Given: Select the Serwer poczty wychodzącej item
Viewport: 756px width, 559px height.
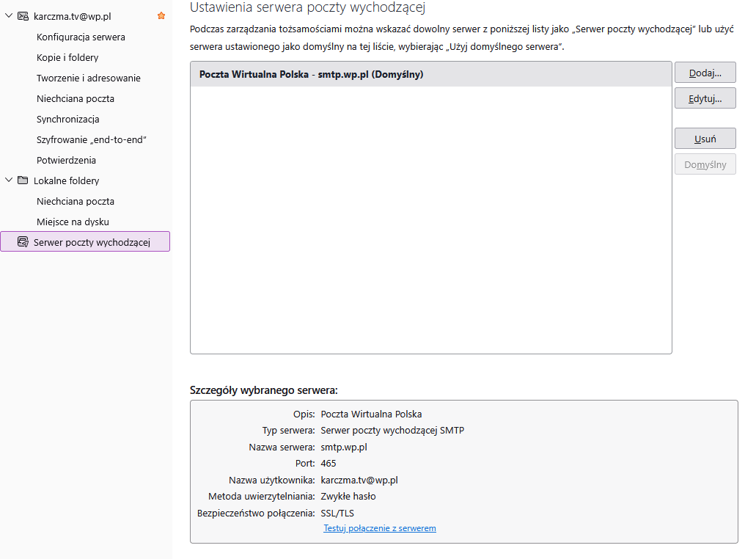Looking at the screenshot, I should pos(85,241).
